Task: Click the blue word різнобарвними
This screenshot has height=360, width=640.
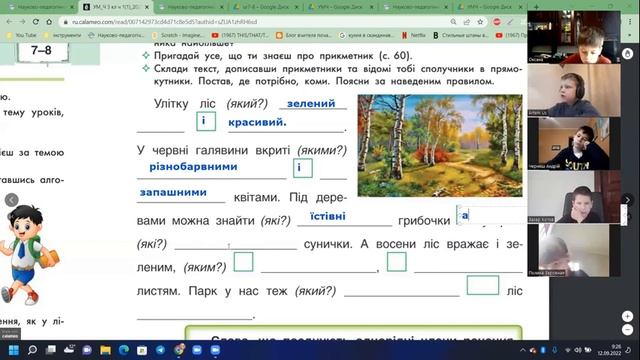Action: click(193, 167)
